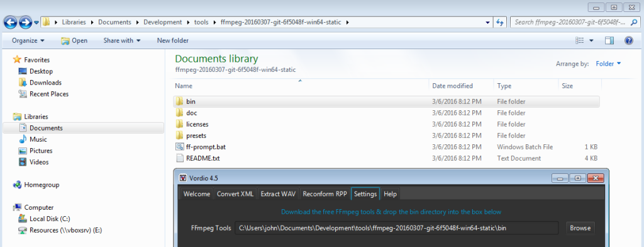The height and width of the screenshot is (247, 644).
Task: Open Recent Places in Favorites
Action: [43, 94]
